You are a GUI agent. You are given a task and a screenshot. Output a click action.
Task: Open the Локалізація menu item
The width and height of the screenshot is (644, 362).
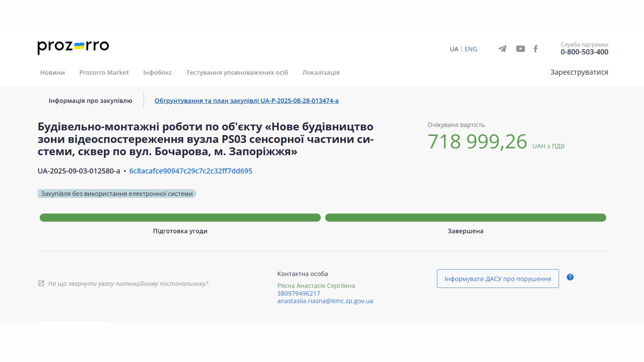[x=321, y=72]
